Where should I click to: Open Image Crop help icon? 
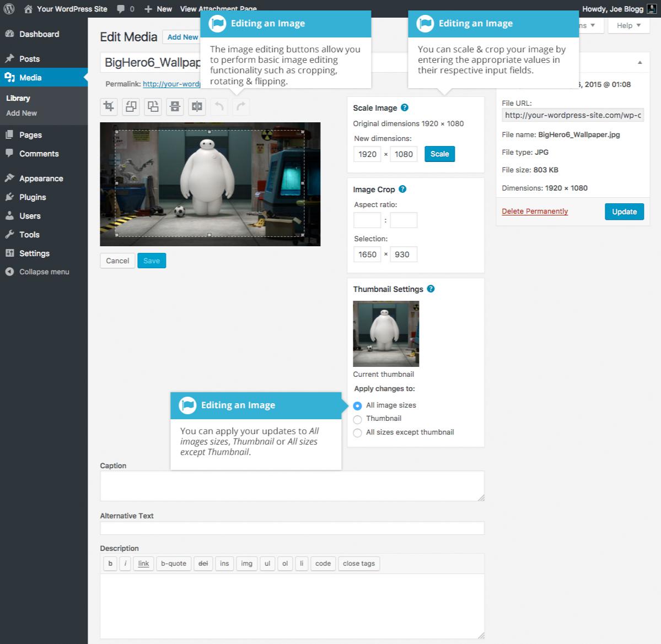pos(402,189)
